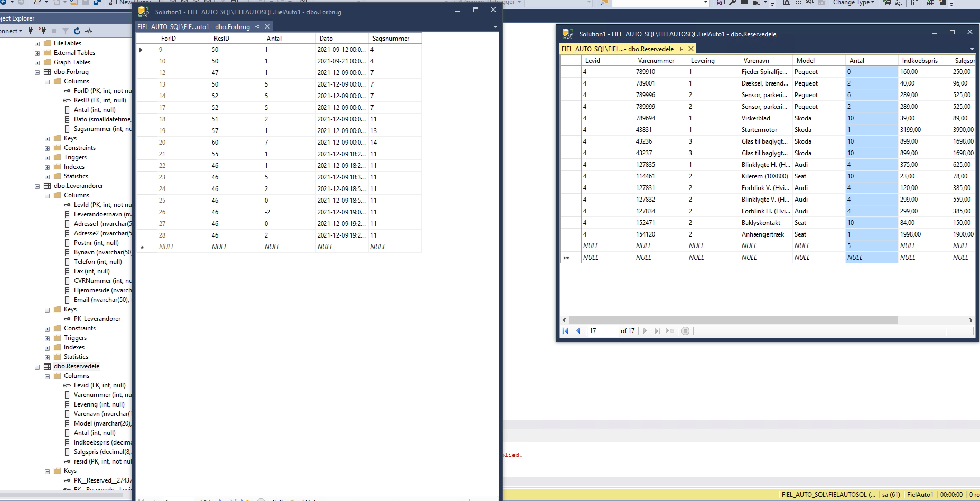Click next record arrow in Reservedele navigator
Image resolution: width=980 pixels, height=501 pixels.
coord(645,331)
